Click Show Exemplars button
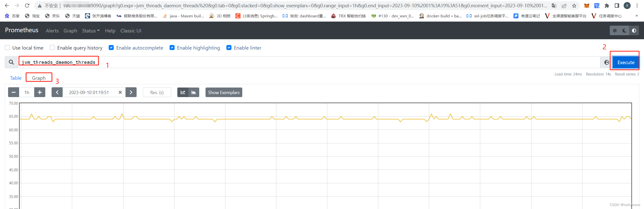The width and height of the screenshot is (644, 209). point(224,92)
